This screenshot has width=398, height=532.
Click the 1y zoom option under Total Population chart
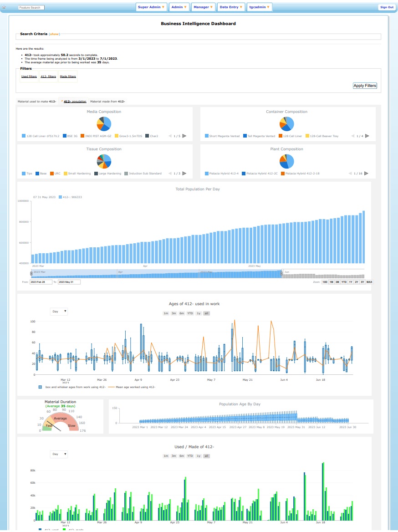(351, 282)
